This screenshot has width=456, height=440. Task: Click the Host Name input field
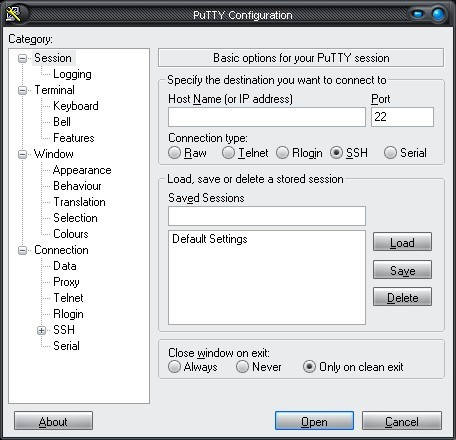point(267,117)
